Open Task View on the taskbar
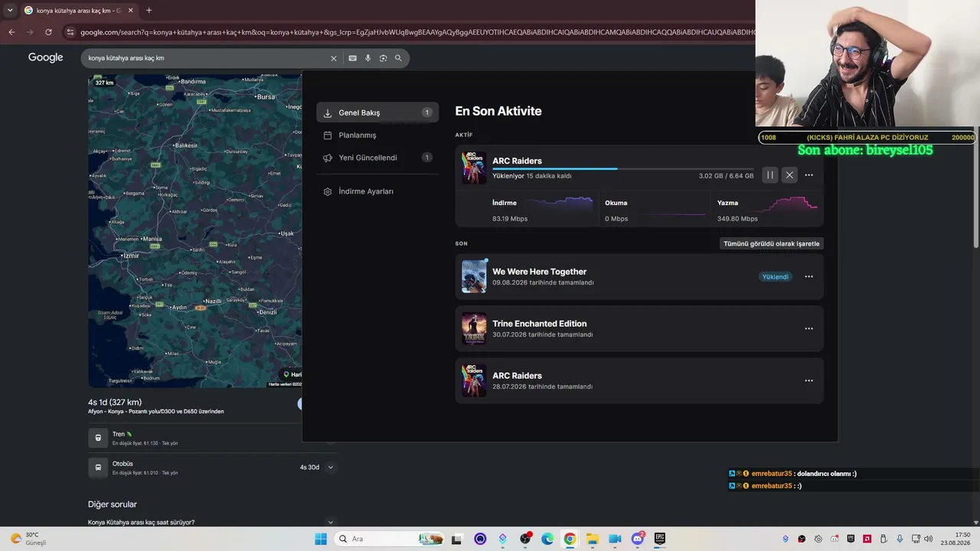 457,539
